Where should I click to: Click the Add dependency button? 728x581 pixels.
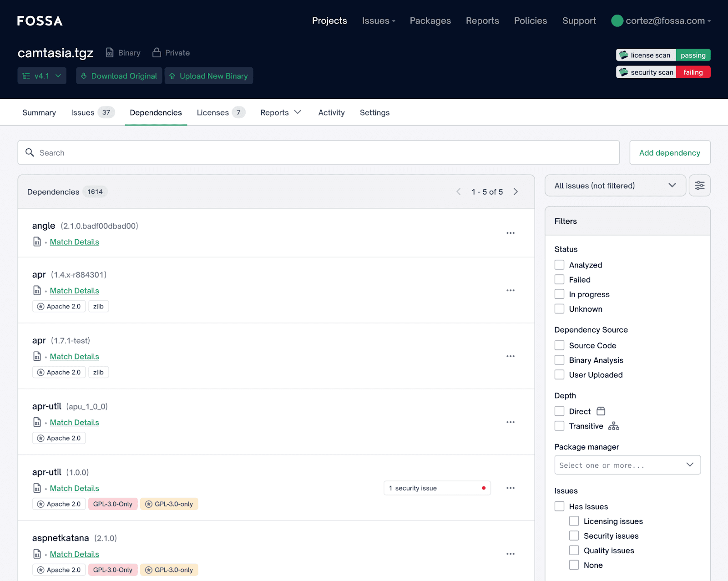click(669, 153)
